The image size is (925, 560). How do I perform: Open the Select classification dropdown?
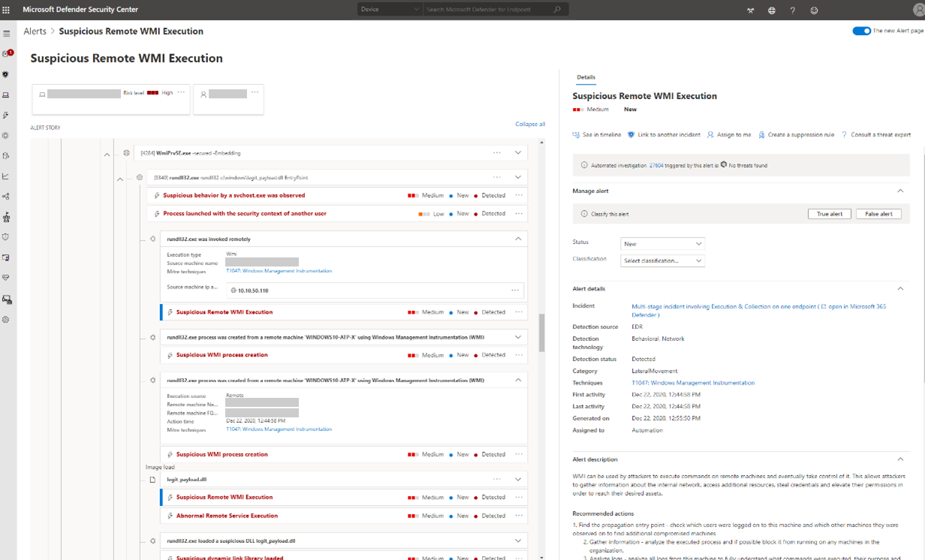pyautogui.click(x=661, y=260)
